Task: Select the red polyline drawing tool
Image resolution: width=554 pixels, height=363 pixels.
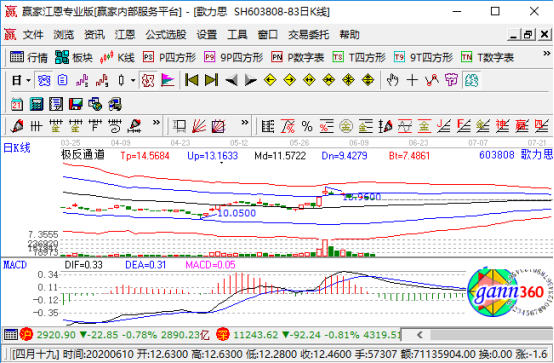Action: (432, 80)
